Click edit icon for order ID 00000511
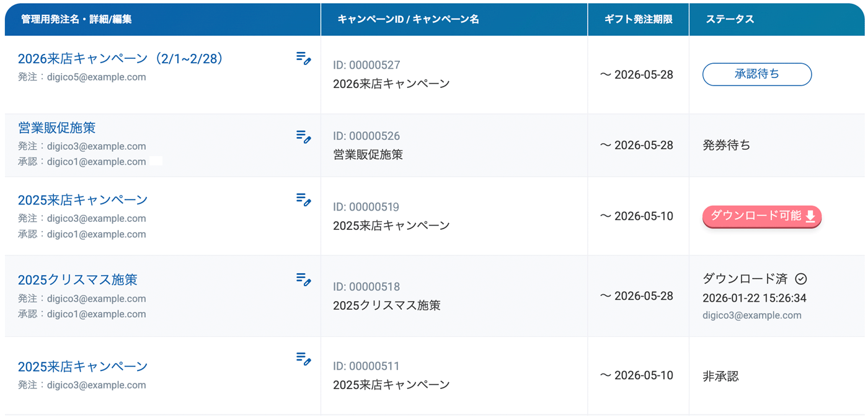Screen dimensions: 868x420 [x=303, y=359]
